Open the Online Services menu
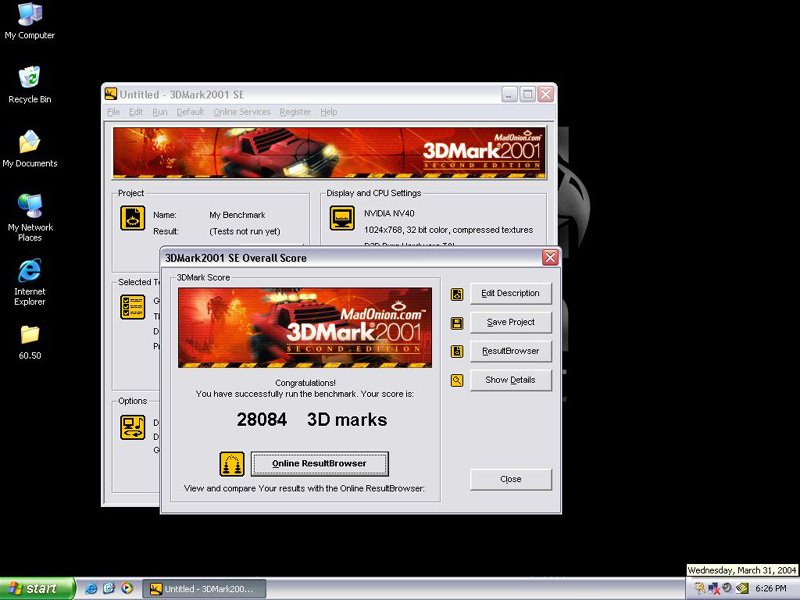The image size is (800, 600). point(242,112)
